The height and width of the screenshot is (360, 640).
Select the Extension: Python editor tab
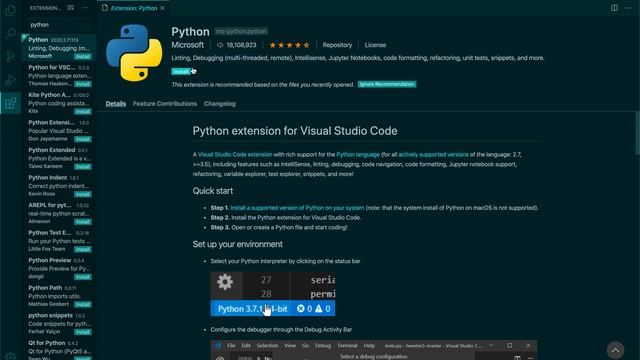click(133, 8)
